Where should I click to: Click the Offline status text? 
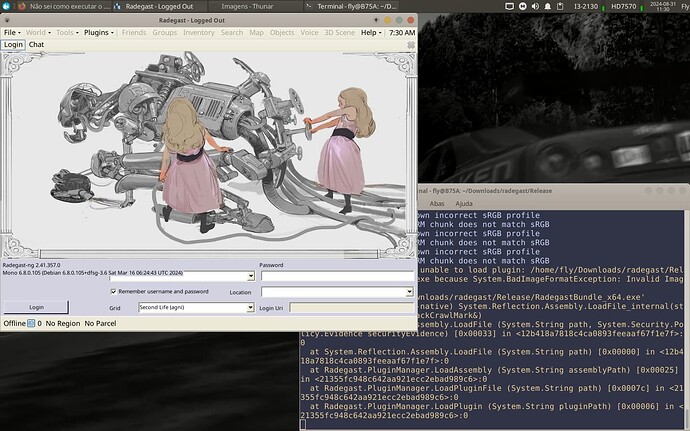(14, 323)
